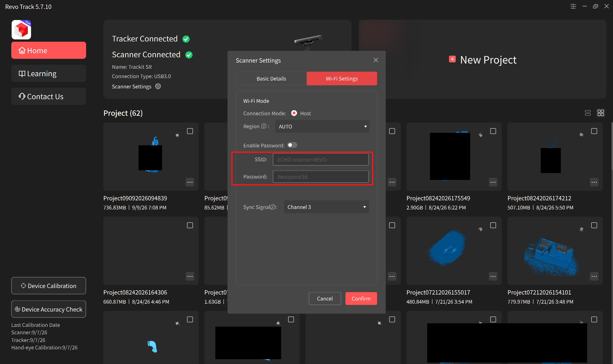The width and height of the screenshot is (613, 364).
Task: Expand the Region AUTO dropdown
Action: (322, 126)
